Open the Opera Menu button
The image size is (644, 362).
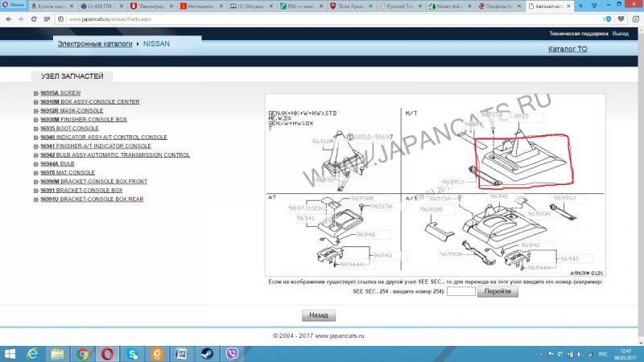point(13,5)
